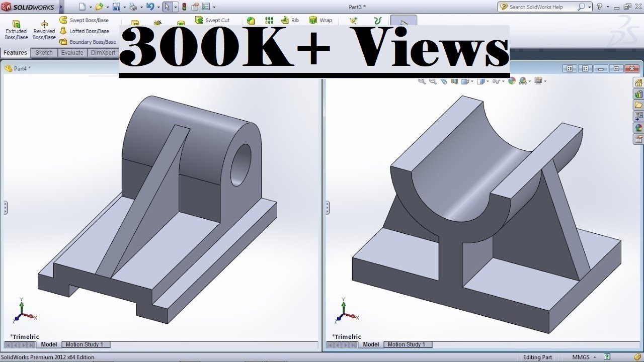Click the Linear Pattern icon
The height and width of the screenshot is (362, 644).
(x=269, y=21)
